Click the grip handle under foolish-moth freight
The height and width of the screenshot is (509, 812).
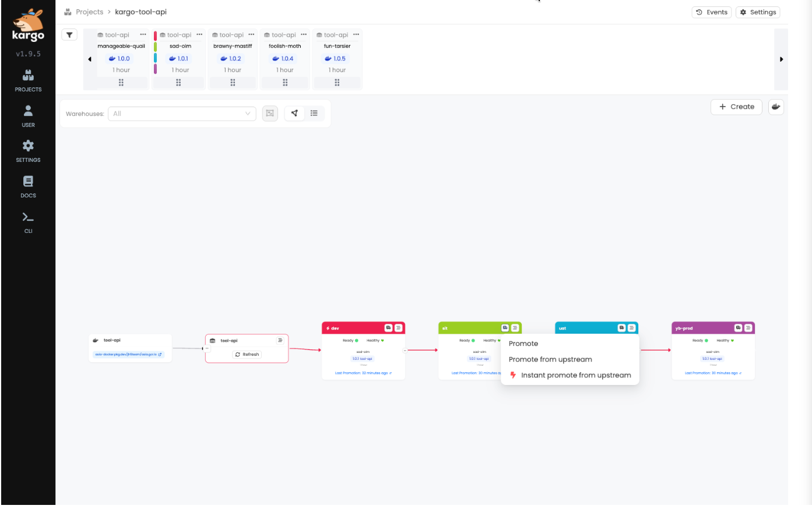[285, 83]
